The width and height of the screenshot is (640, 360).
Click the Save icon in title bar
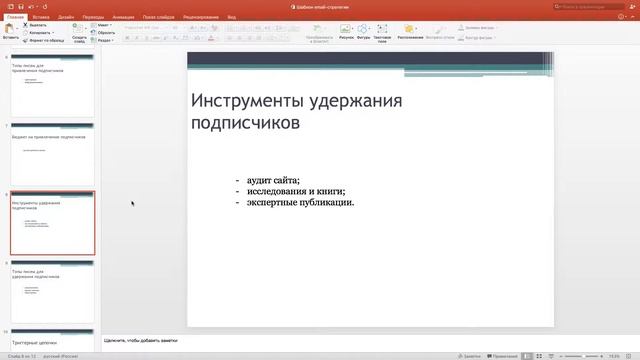pos(21,7)
